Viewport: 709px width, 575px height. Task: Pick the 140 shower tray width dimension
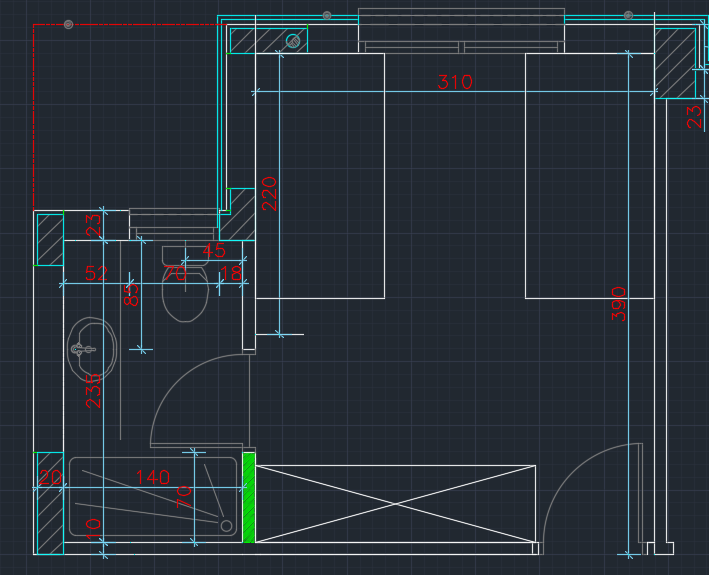(153, 477)
